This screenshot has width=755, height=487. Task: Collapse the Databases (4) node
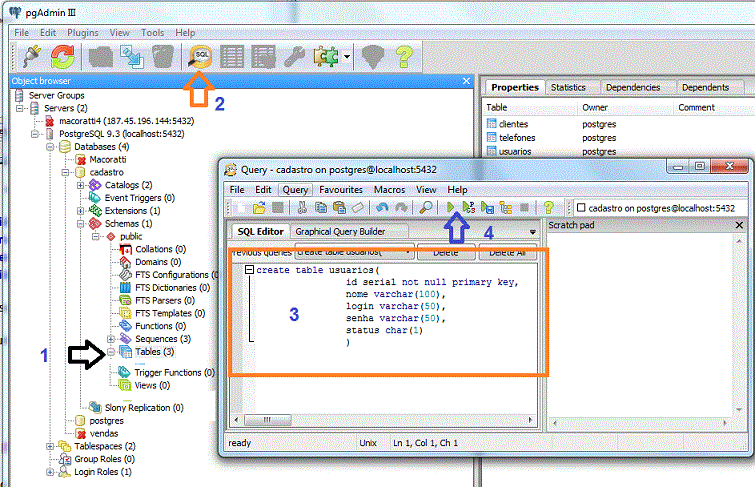tap(50, 147)
